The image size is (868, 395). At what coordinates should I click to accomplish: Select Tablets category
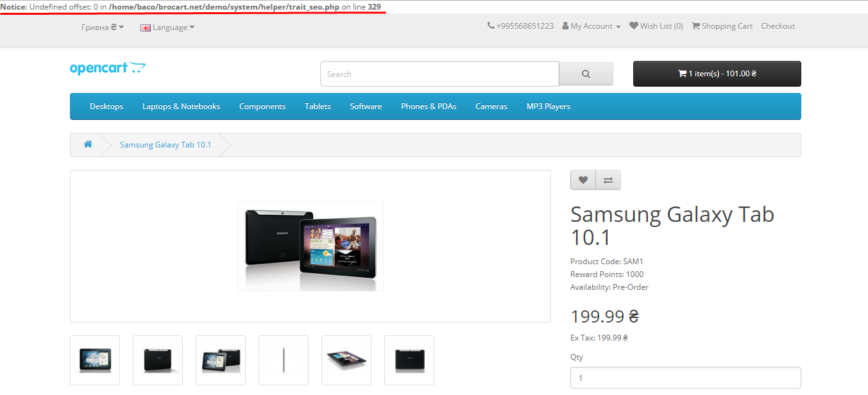point(318,106)
